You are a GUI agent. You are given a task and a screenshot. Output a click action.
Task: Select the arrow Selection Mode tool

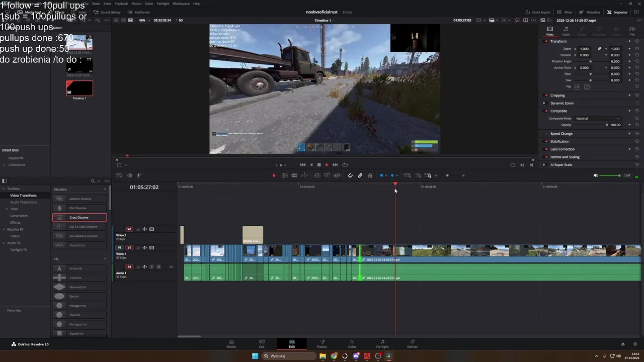(x=274, y=175)
